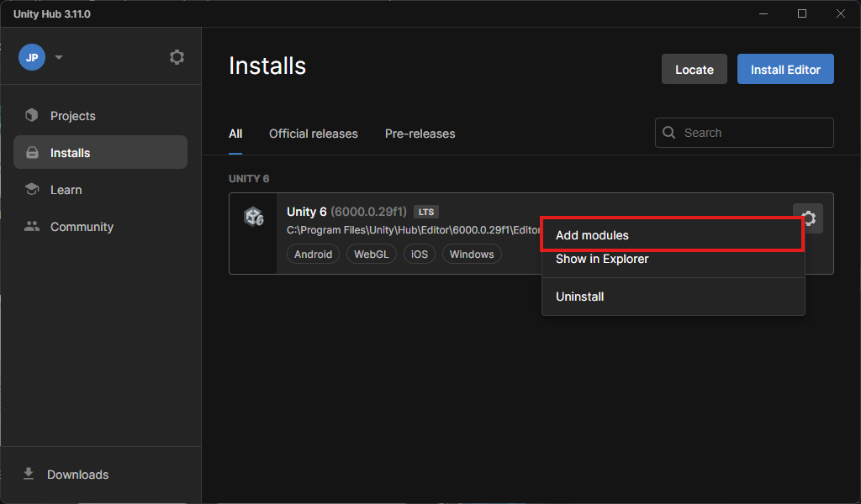Click the WebGL module tag
Viewport: 861px width, 504px height.
click(371, 254)
